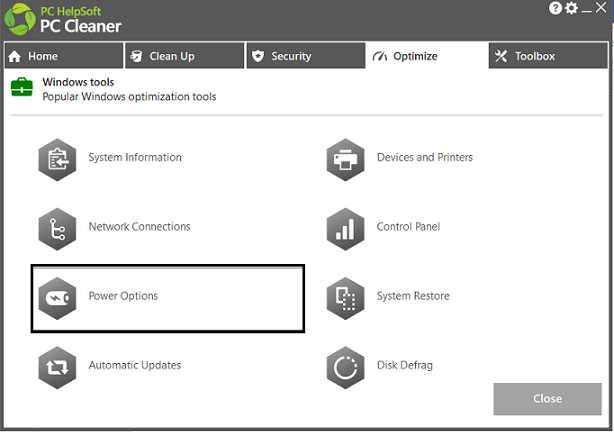Open the Control Panel bar chart icon
Image resolution: width=614 pixels, height=432 pixels.
coord(345,229)
